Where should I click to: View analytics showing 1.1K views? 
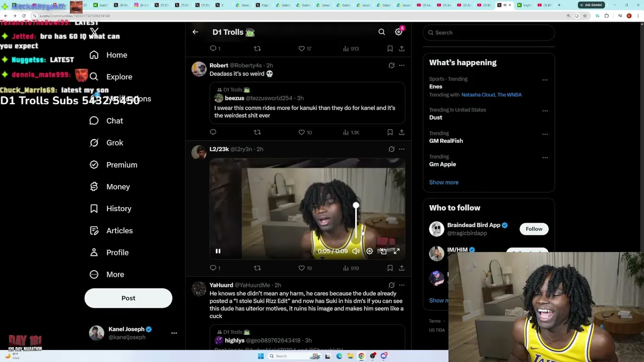(351, 132)
